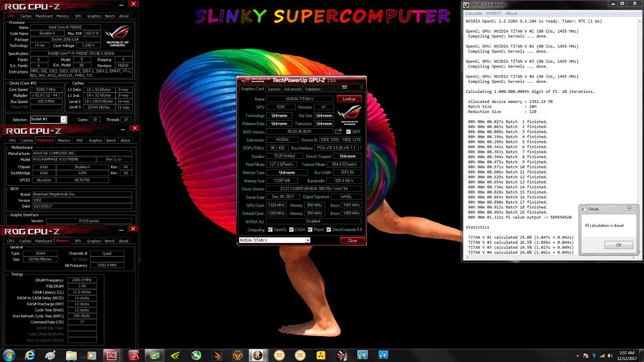644x362 pixels.
Task: Open the Action Center flag tray icon
Action: pos(586,356)
